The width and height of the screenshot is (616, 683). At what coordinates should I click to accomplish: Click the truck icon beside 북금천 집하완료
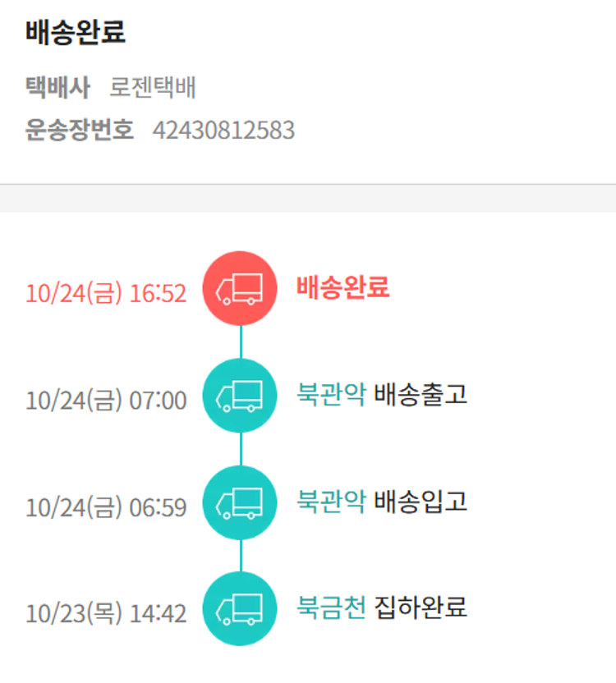tap(239, 608)
